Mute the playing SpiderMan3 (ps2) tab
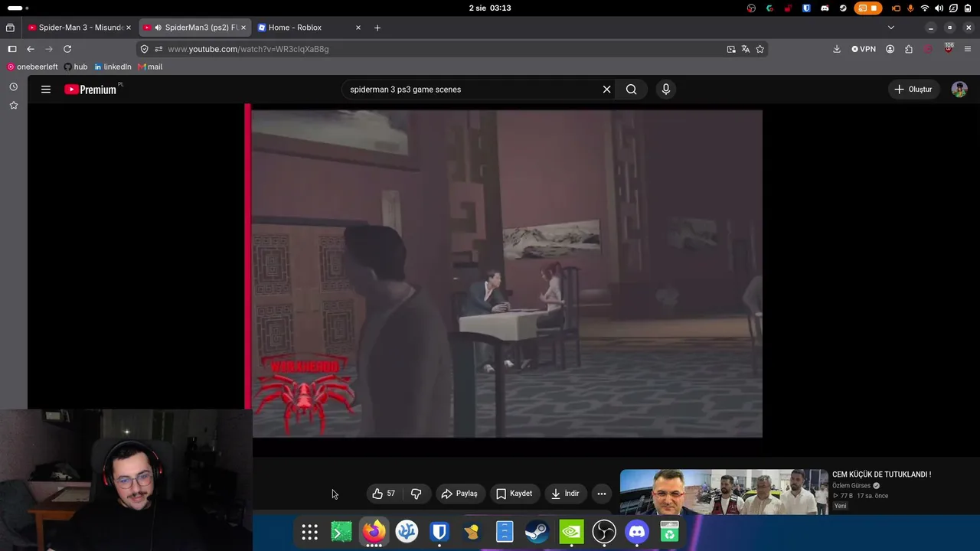Viewport: 980px width, 551px height. point(158,28)
